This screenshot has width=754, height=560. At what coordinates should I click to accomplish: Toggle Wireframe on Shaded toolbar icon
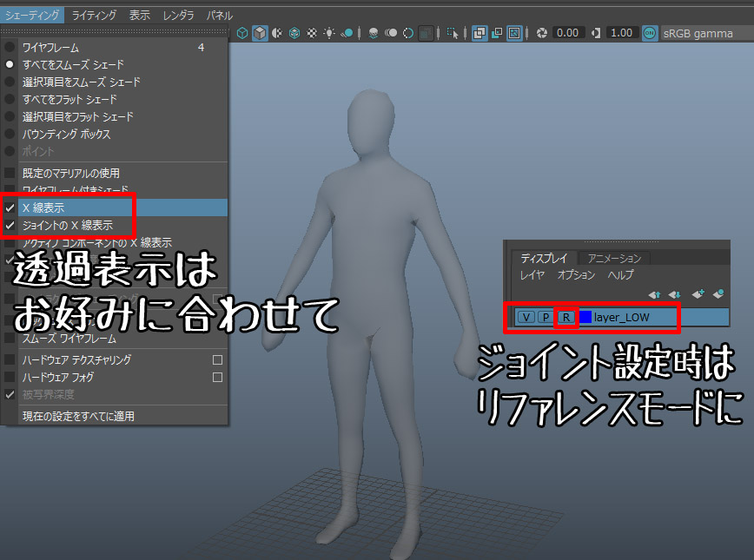[294, 33]
